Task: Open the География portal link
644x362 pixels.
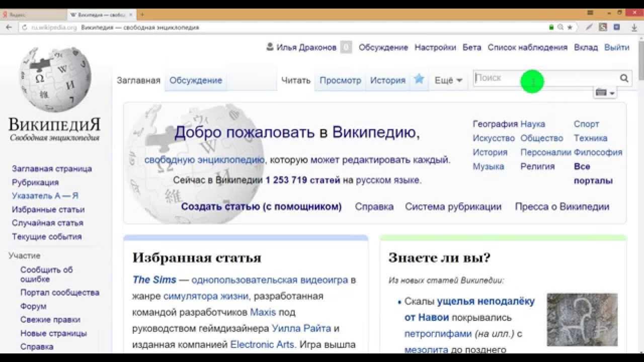Action: point(495,124)
